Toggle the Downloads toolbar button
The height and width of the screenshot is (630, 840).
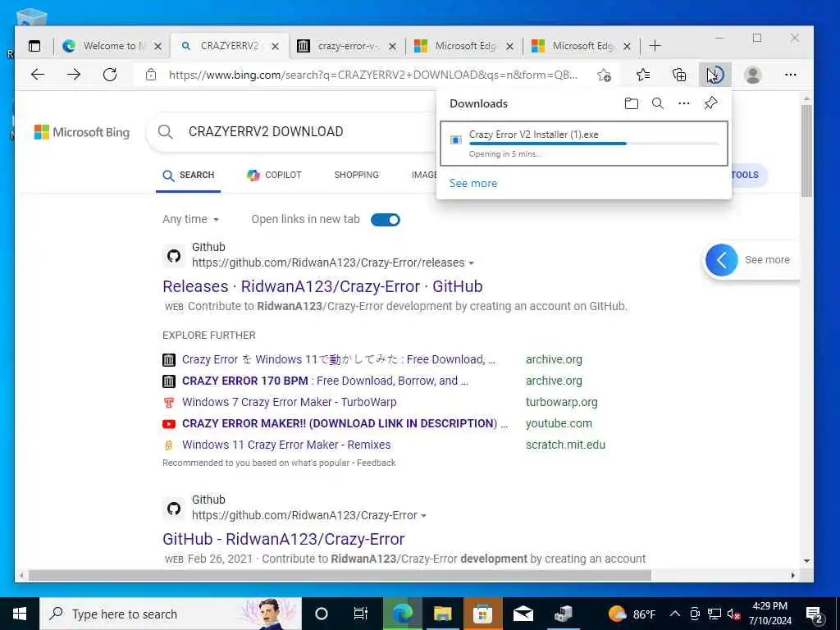click(715, 75)
